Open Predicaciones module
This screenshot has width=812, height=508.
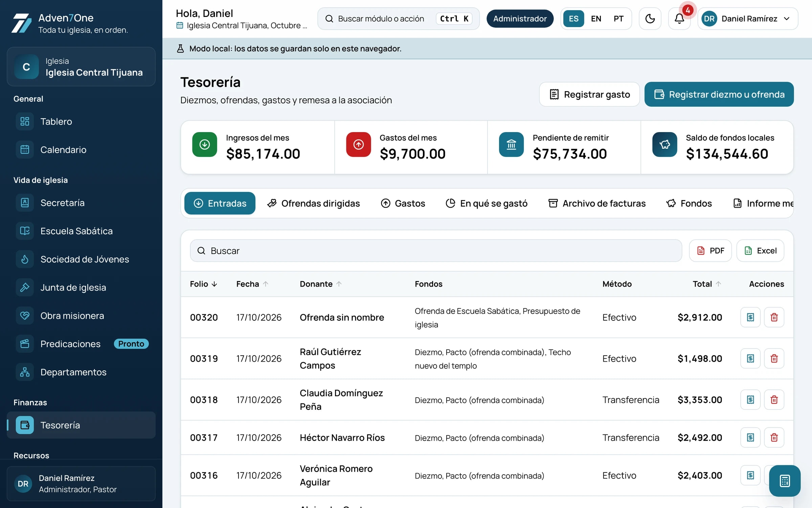pyautogui.click(x=81, y=344)
